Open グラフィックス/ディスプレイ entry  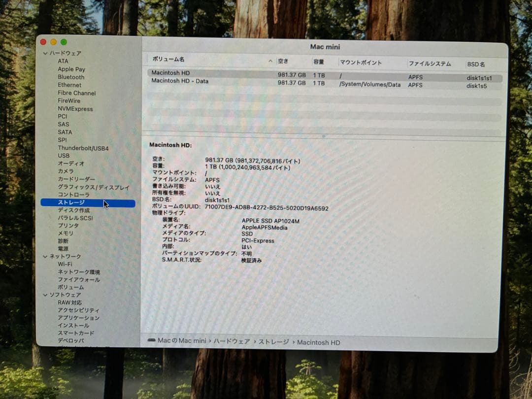94,187
